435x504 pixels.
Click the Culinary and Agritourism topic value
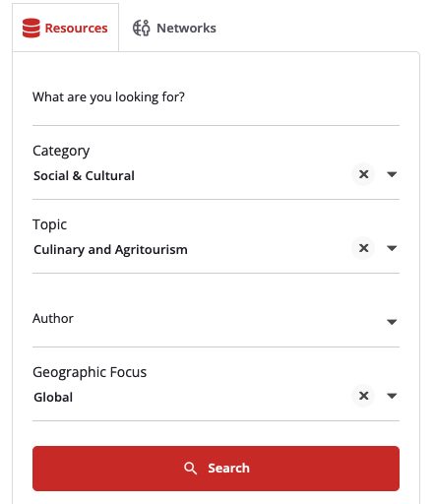(x=110, y=250)
